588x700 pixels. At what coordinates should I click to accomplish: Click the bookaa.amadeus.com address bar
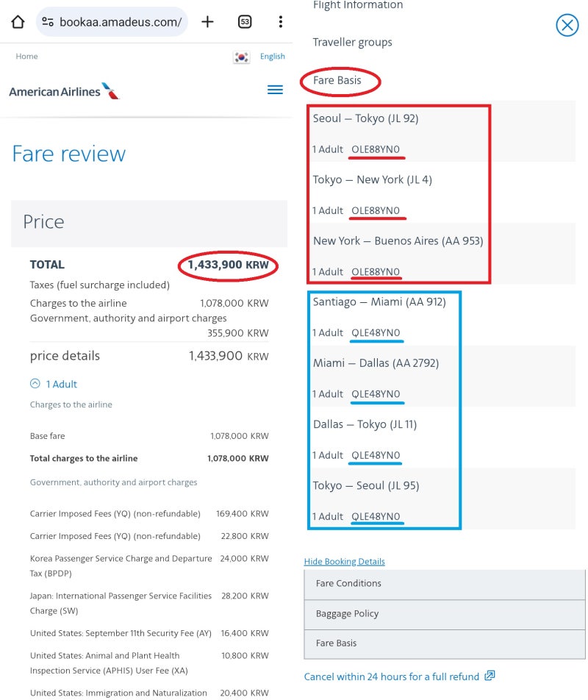[x=112, y=21]
